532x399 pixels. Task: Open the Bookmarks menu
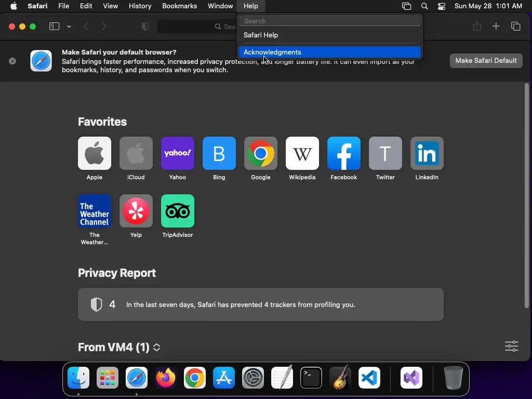coord(179,6)
